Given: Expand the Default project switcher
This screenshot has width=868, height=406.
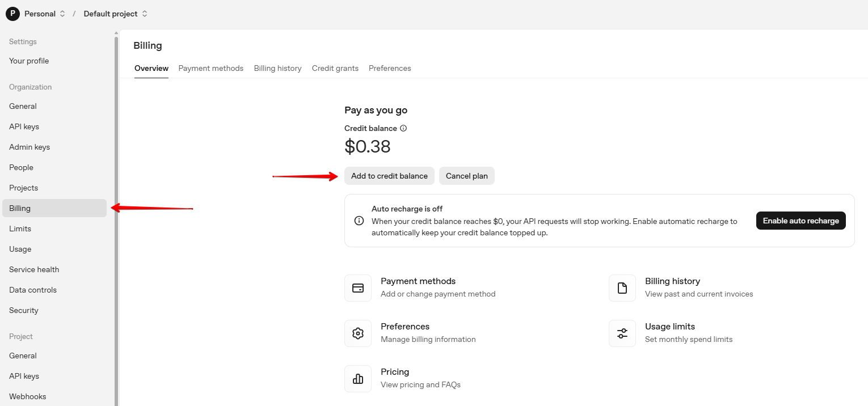Looking at the screenshot, I should pos(145,14).
